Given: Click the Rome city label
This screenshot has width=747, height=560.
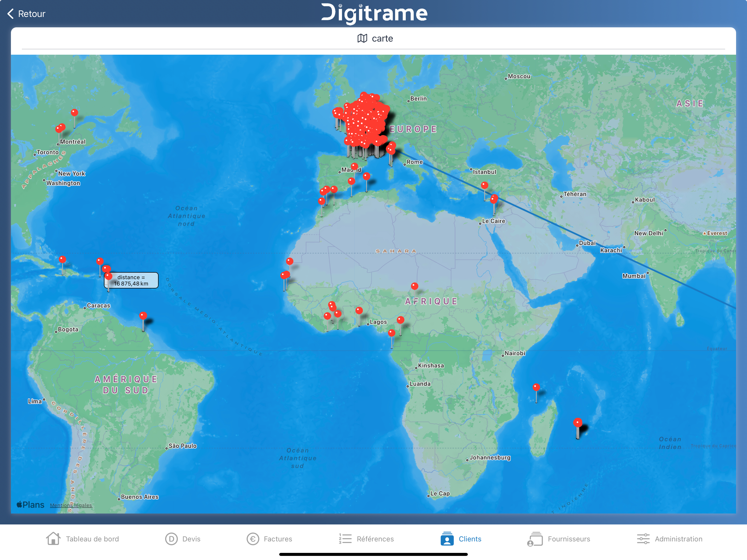Looking at the screenshot, I should point(414,162).
